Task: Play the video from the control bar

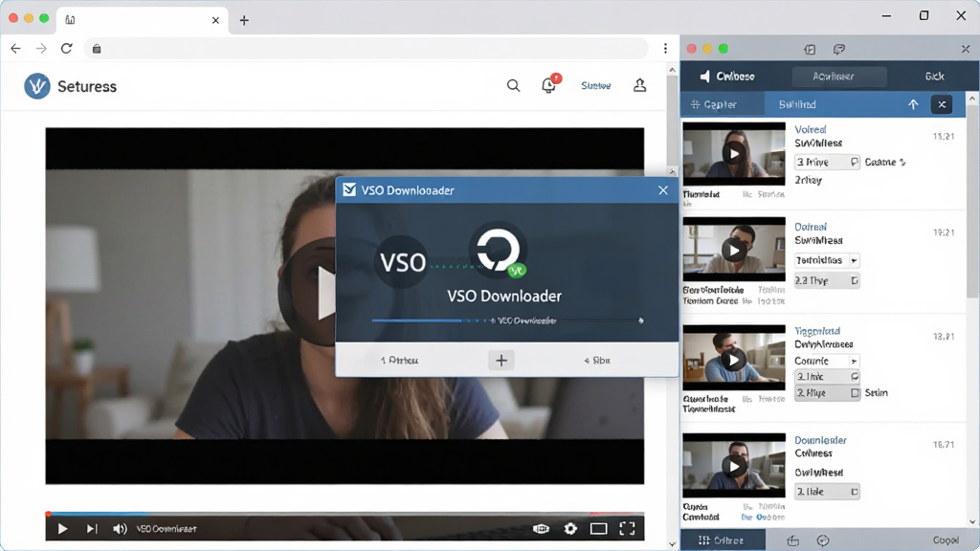Action: (x=62, y=528)
